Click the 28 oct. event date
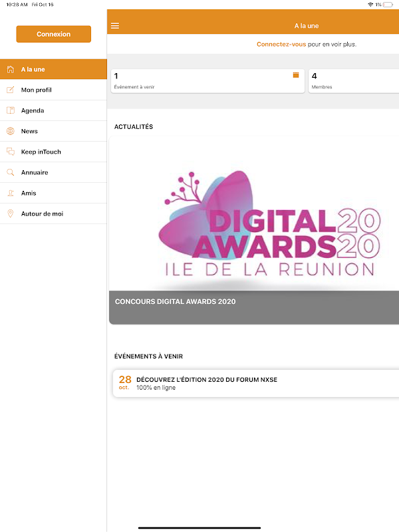The height and width of the screenshot is (532, 399). [x=125, y=382]
